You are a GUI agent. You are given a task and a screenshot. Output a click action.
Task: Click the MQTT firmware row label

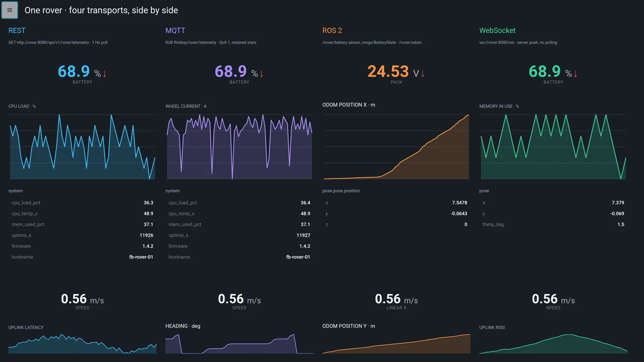(x=178, y=246)
